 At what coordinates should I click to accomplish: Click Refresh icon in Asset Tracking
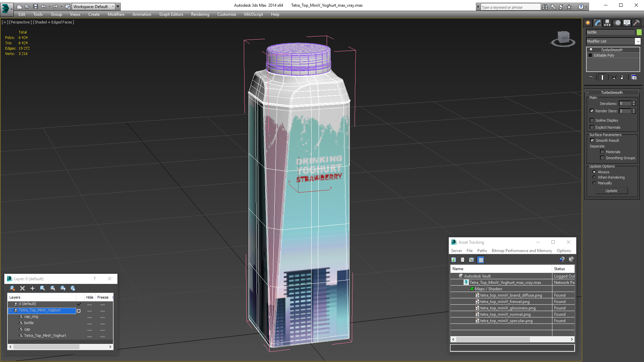pos(454,260)
